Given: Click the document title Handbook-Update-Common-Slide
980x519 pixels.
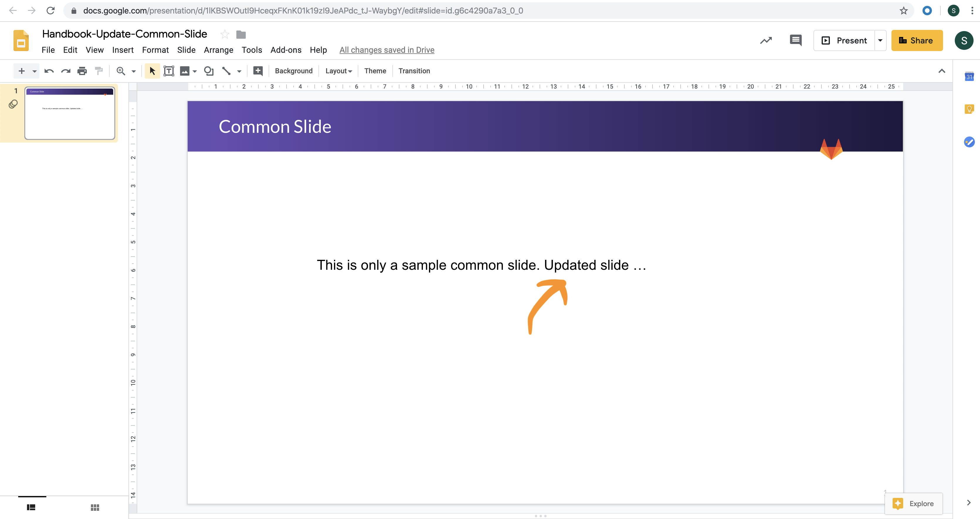Looking at the screenshot, I should 124,34.
